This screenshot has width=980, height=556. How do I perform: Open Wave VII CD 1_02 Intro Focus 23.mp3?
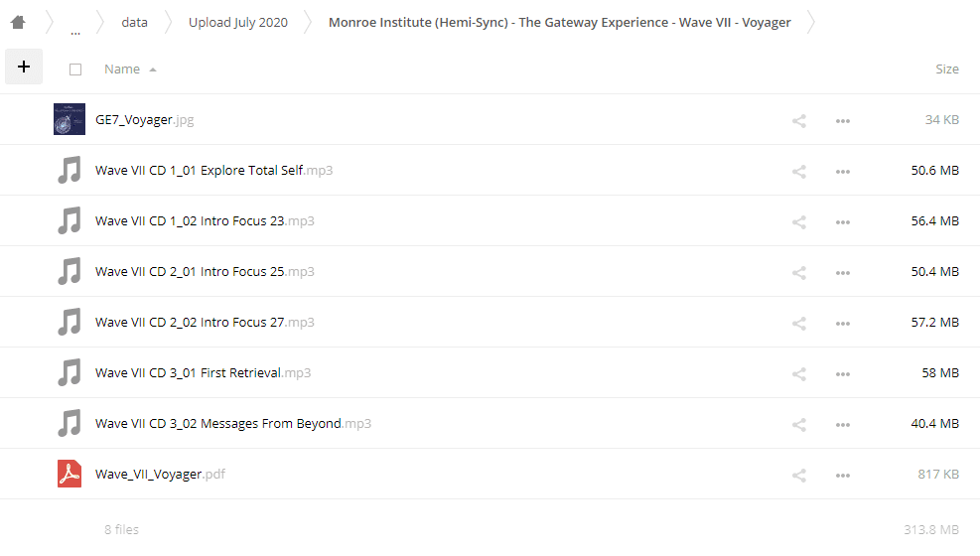point(205,221)
